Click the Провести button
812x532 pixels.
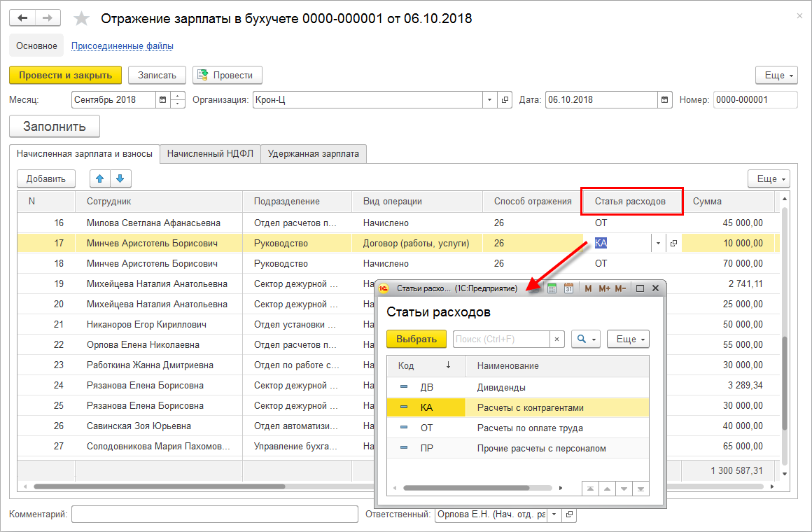[227, 75]
